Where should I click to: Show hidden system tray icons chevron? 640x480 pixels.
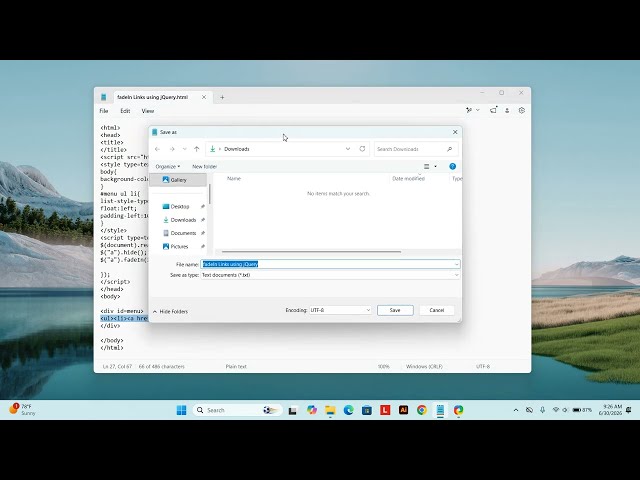click(516, 410)
